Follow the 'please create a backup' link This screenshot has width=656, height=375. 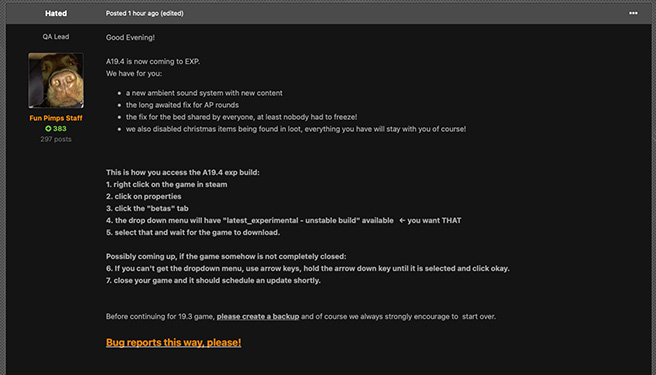258,316
